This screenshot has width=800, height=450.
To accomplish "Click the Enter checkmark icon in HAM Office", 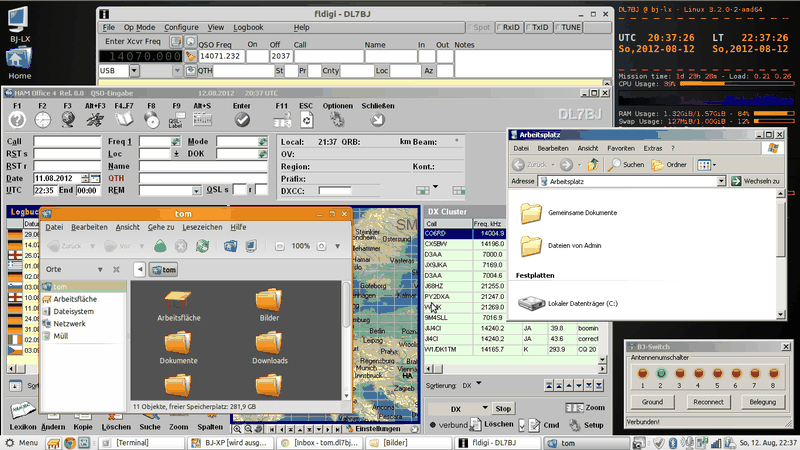I will coord(242,120).
